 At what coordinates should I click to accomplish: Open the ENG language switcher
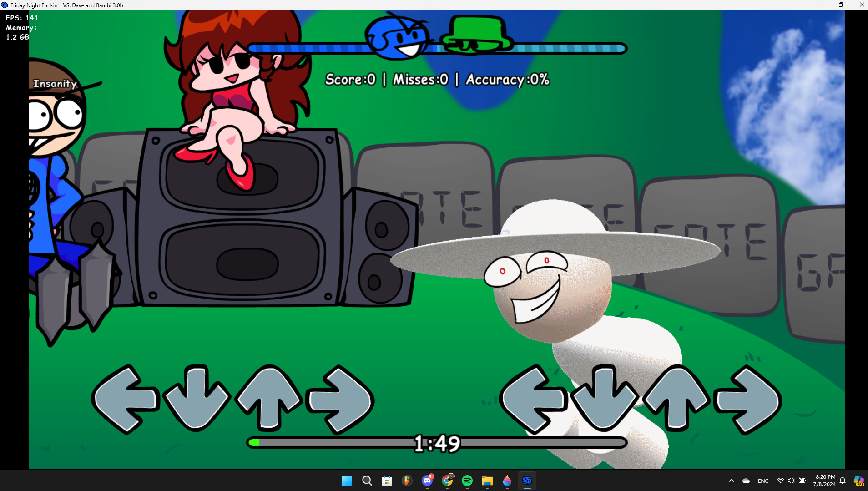[x=763, y=481]
